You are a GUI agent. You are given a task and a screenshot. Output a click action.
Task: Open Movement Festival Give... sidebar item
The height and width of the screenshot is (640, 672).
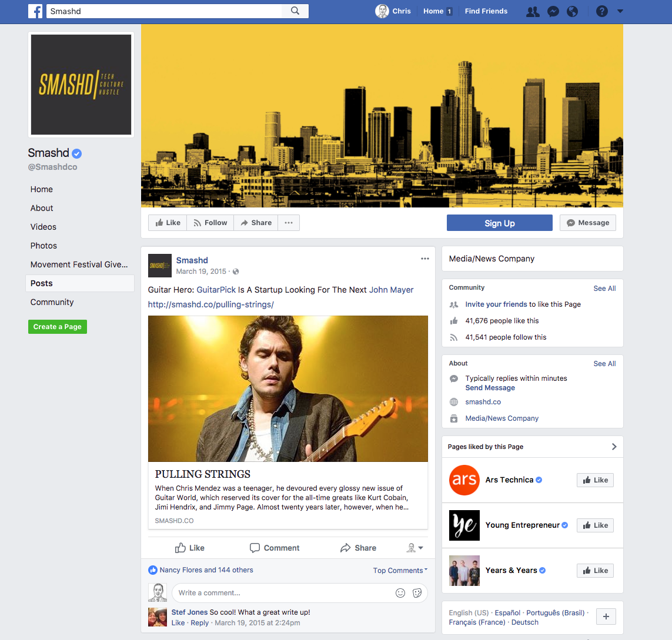tap(79, 264)
